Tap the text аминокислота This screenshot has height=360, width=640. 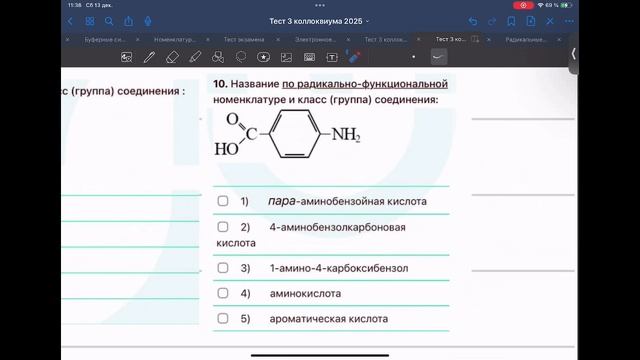click(305, 293)
